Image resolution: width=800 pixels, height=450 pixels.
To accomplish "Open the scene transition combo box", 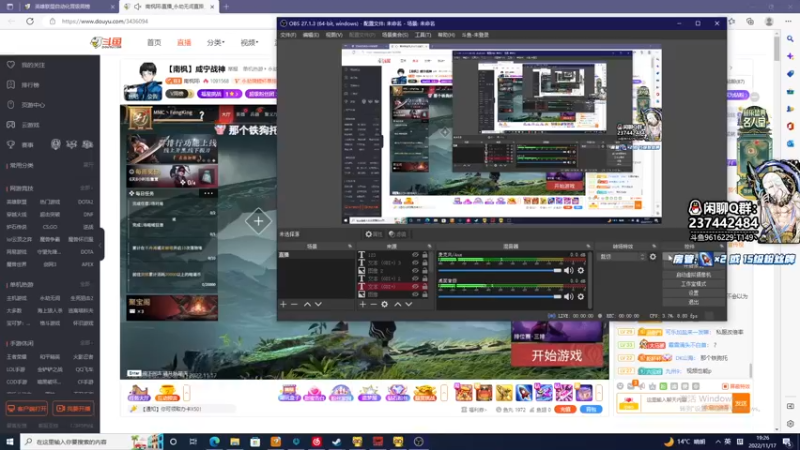I will coord(622,257).
